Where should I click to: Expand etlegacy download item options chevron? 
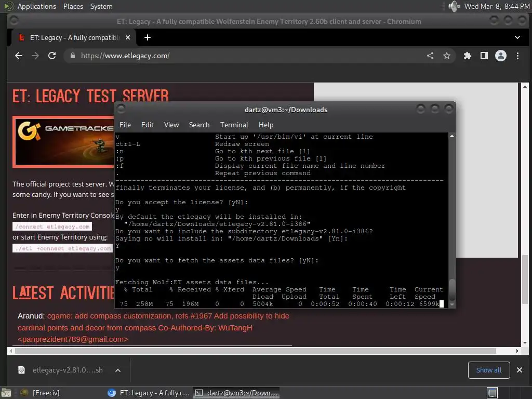click(118, 370)
